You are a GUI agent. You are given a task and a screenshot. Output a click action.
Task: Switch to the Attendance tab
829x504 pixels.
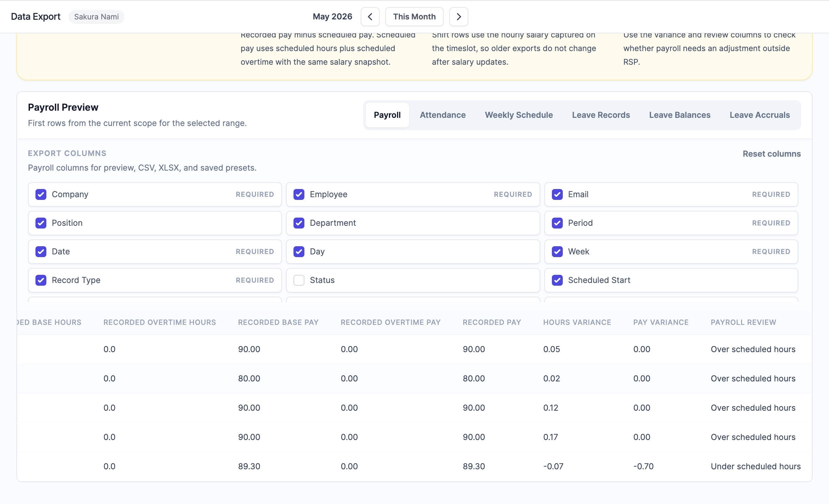pos(442,115)
